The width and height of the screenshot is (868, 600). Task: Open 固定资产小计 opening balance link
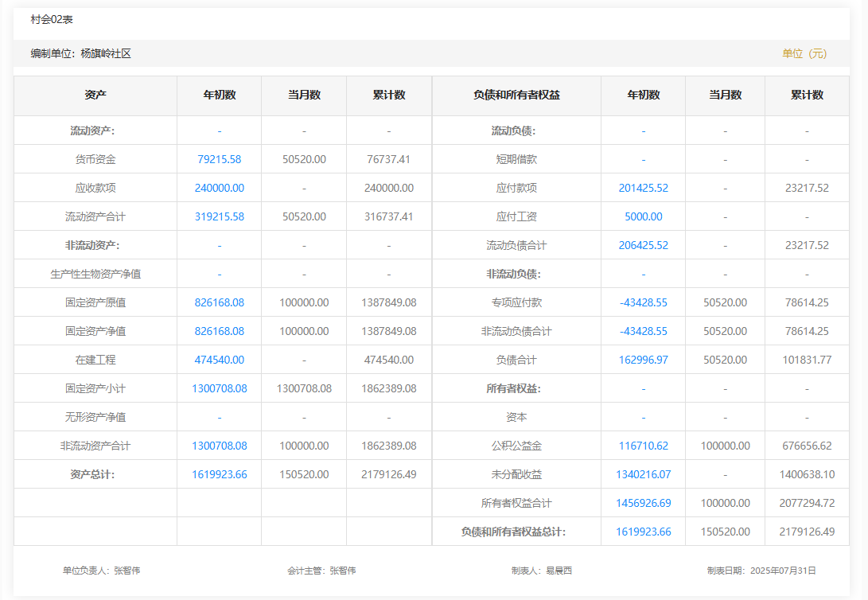click(x=219, y=388)
